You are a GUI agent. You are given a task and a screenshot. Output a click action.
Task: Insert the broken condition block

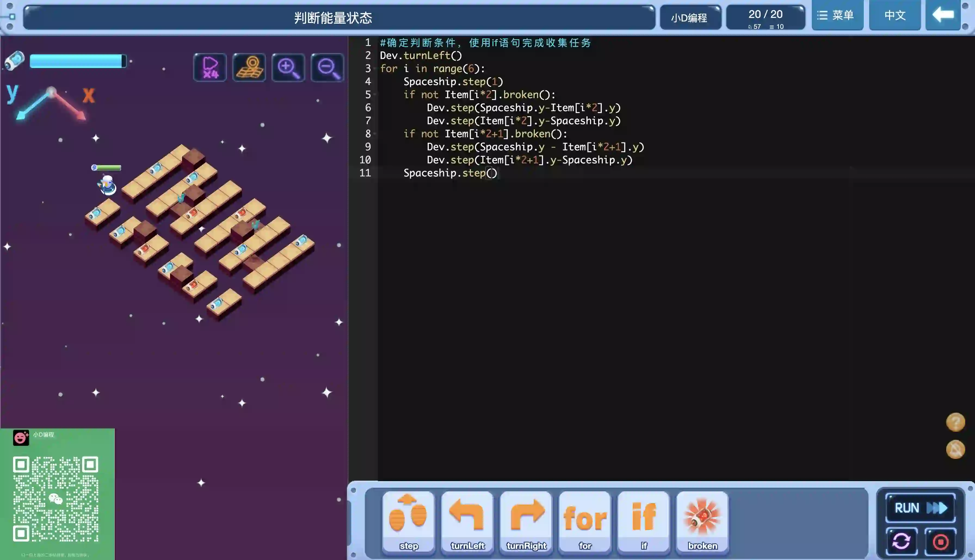point(703,522)
